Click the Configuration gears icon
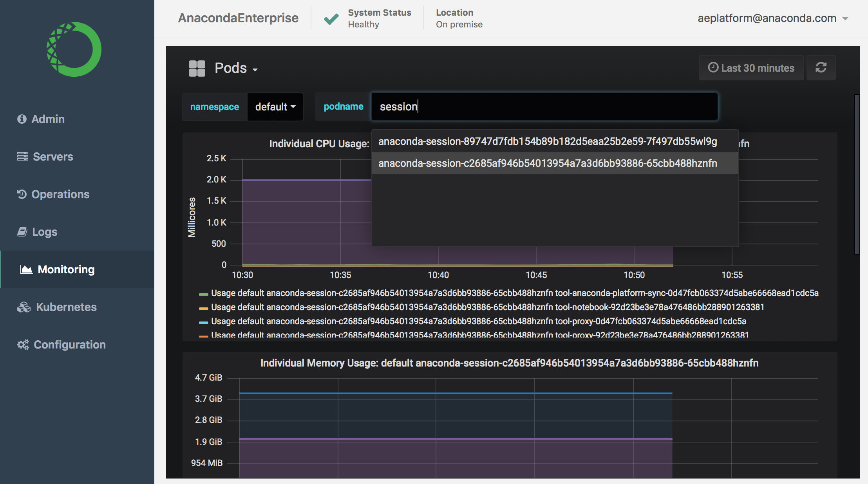The image size is (868, 484). point(23,345)
